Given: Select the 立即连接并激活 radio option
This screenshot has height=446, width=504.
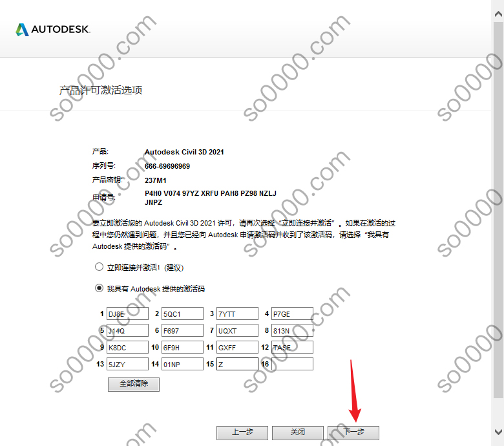Looking at the screenshot, I should point(99,267).
